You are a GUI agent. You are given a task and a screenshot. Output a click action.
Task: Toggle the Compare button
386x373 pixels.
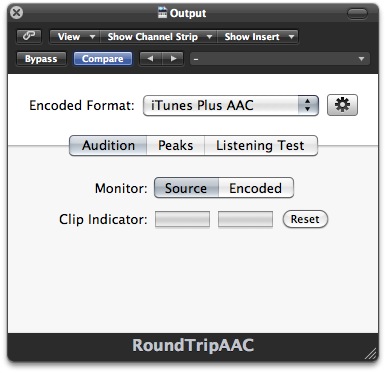(x=103, y=59)
